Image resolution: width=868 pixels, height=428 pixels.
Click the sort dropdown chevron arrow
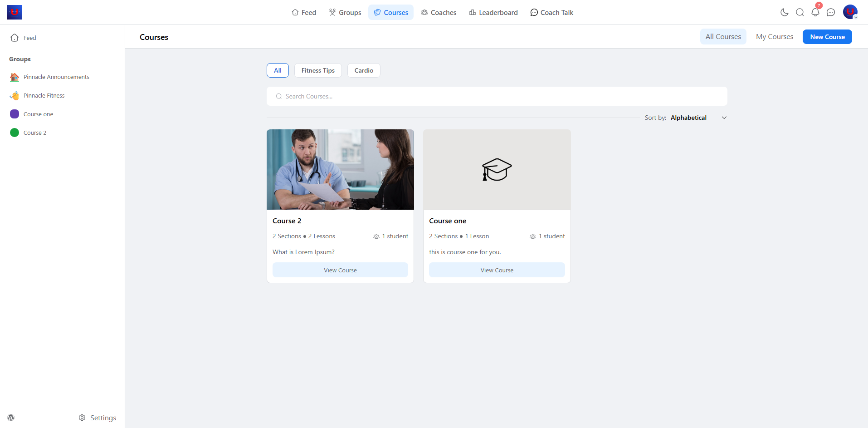point(724,118)
